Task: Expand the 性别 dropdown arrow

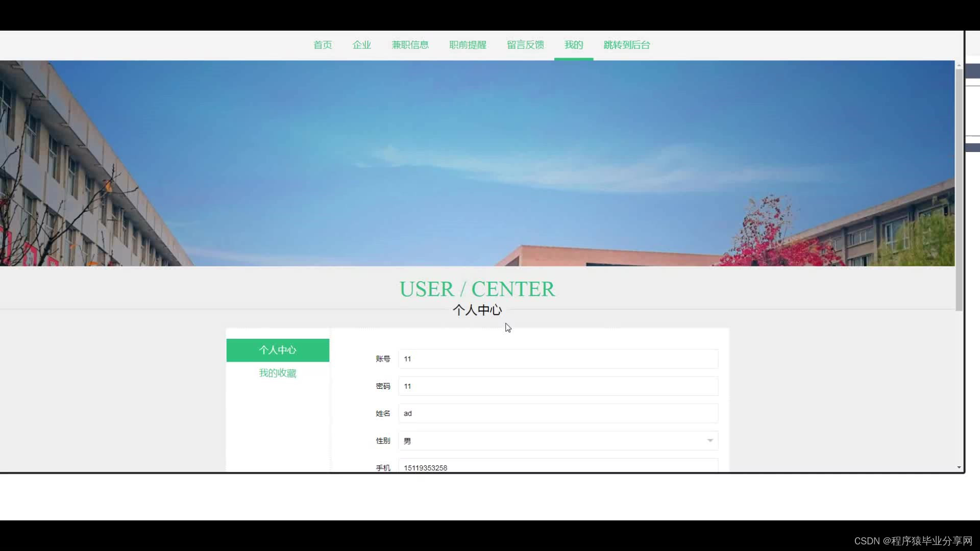Action: (709, 441)
